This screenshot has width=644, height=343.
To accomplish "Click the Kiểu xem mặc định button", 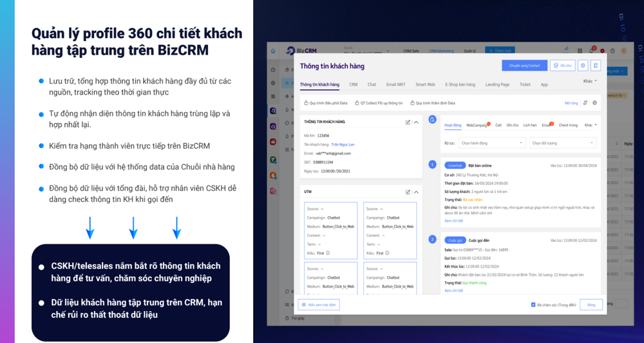I will point(319,305).
